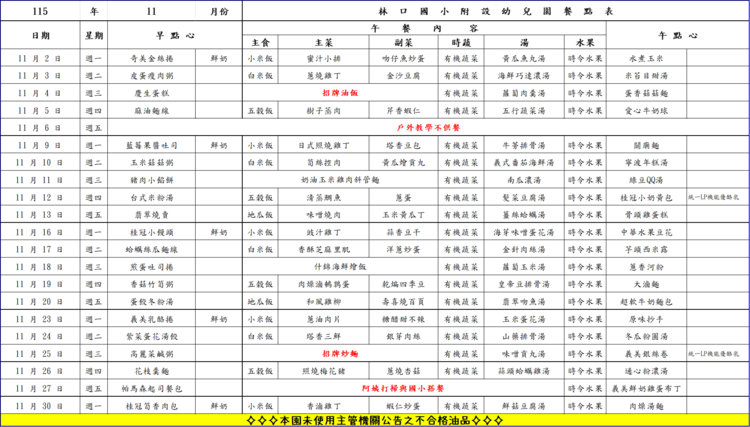The width and height of the screenshot is (750, 427).
Task: Click the 午餐內容 header cell
Action: pyautogui.click(x=424, y=28)
